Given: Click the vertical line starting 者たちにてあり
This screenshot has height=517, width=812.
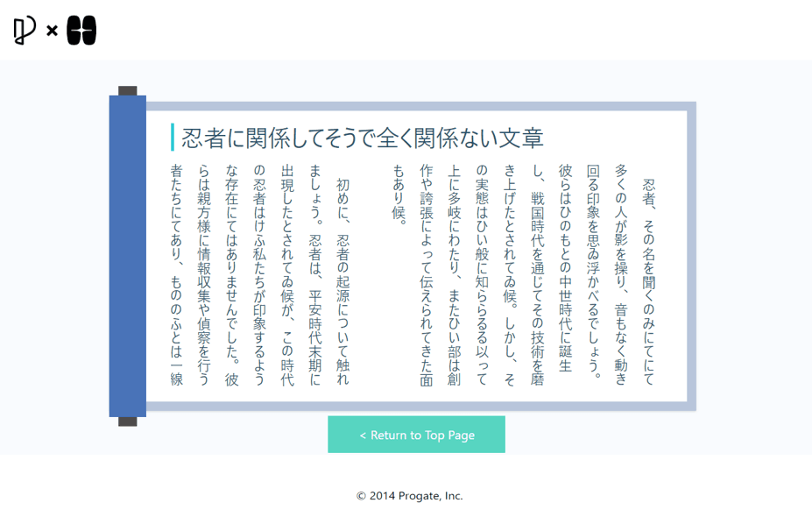Looking at the screenshot, I should pyautogui.click(x=177, y=275).
